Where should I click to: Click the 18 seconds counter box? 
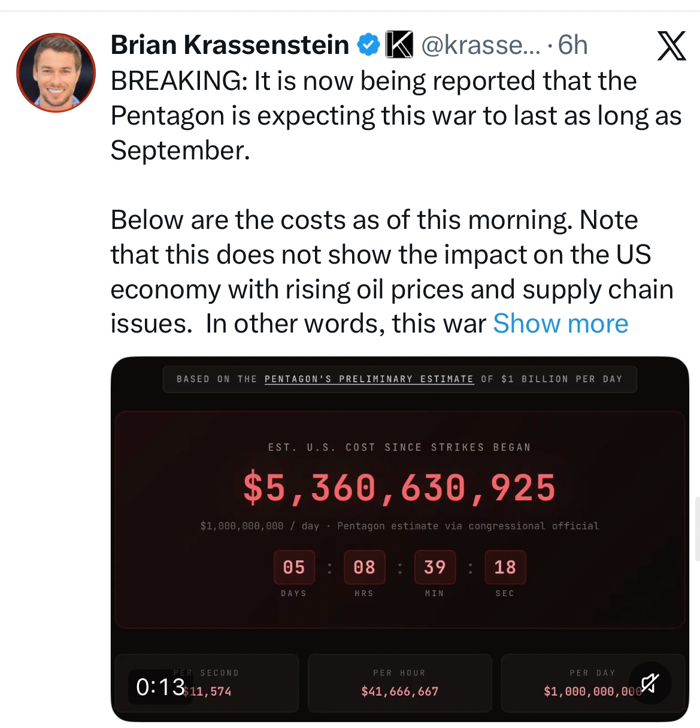[505, 567]
